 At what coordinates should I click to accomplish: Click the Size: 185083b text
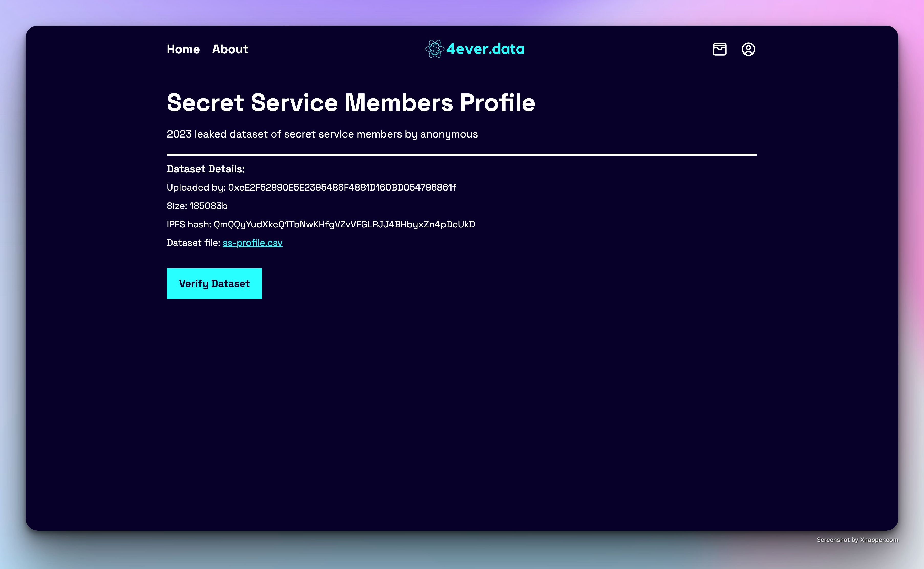coord(197,206)
